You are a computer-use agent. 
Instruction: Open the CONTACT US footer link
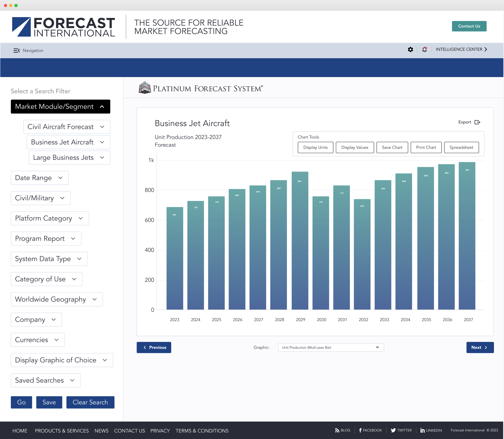[x=130, y=431]
